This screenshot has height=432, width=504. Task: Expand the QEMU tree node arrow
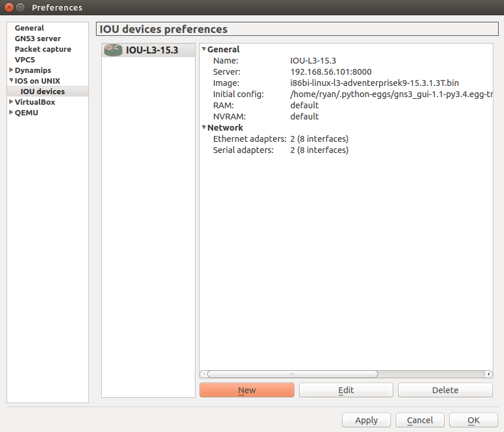11,112
